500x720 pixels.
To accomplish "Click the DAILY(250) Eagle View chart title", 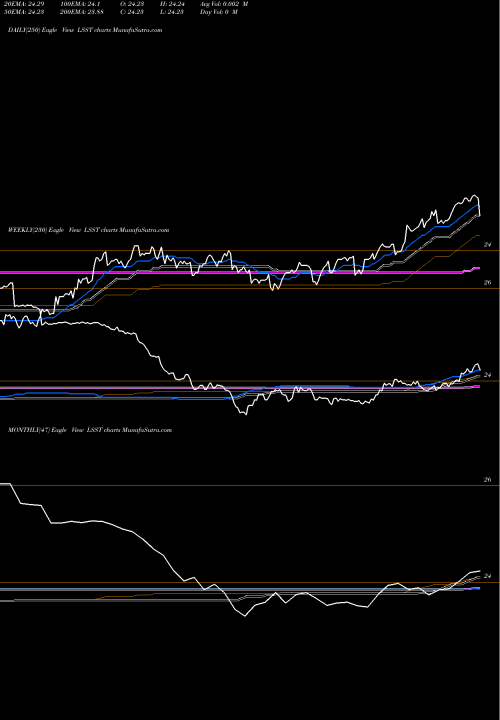I will pos(85,30).
